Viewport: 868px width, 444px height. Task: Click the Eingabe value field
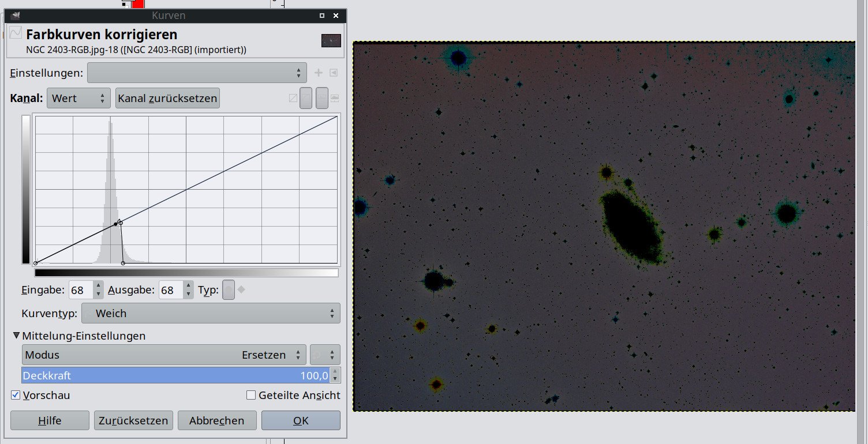point(80,290)
